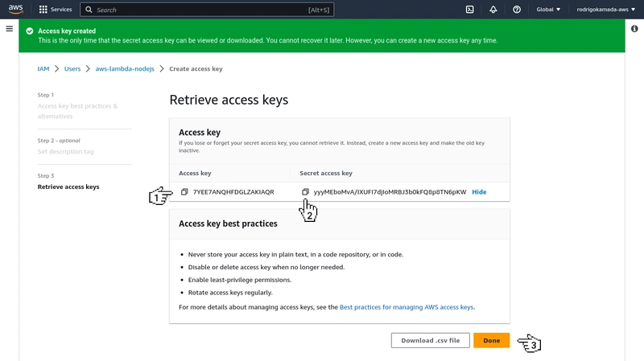Screen dimensions: 644x361
Task: Copy the access key ID
Action: point(184,192)
